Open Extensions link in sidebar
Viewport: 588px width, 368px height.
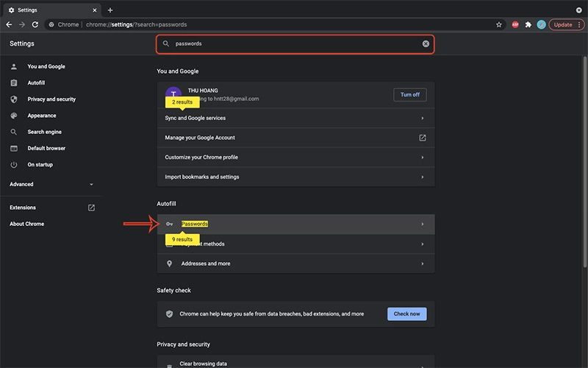coord(23,208)
